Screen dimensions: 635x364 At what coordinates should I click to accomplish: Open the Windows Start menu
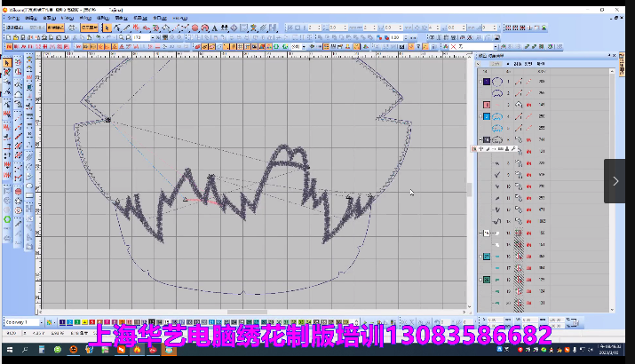(x=9, y=351)
